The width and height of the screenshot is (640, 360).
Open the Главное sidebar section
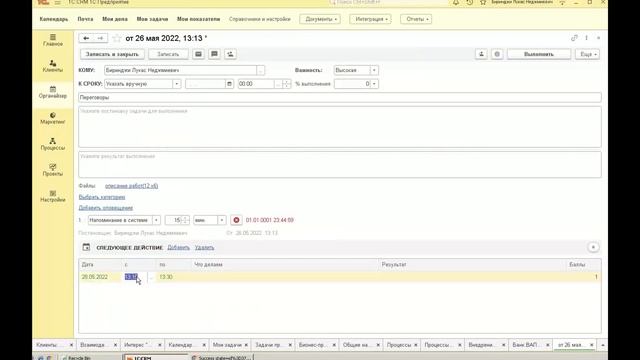pyautogui.click(x=53, y=40)
